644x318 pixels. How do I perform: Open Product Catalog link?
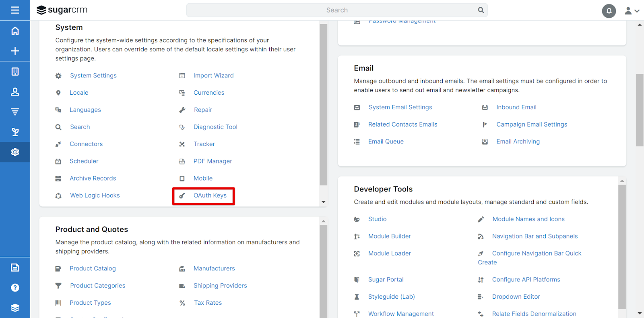pos(93,268)
